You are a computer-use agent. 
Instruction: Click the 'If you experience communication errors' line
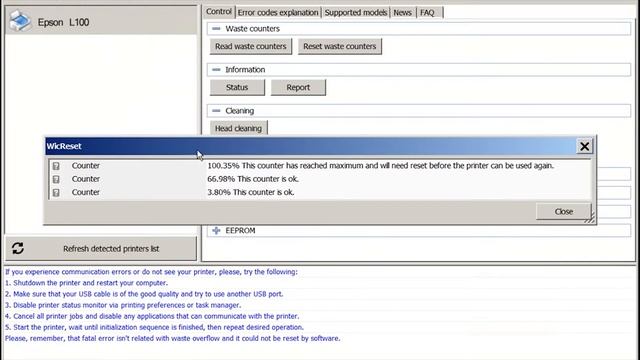point(151,272)
